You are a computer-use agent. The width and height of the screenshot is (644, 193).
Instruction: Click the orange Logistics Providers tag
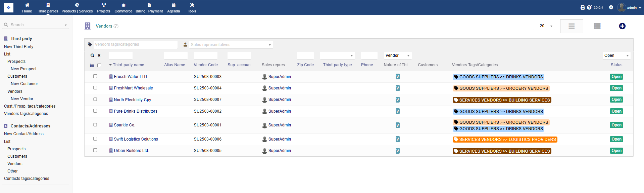click(505, 140)
